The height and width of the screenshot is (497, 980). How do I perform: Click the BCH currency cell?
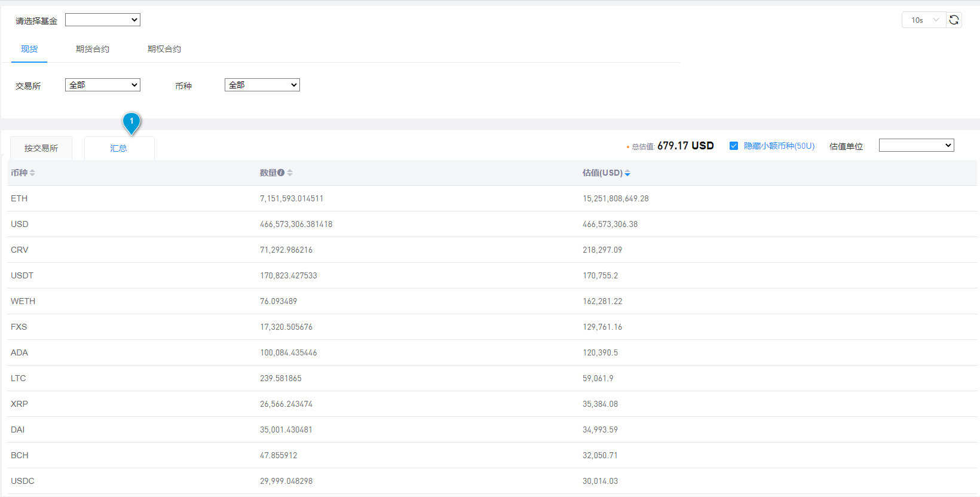(20, 455)
